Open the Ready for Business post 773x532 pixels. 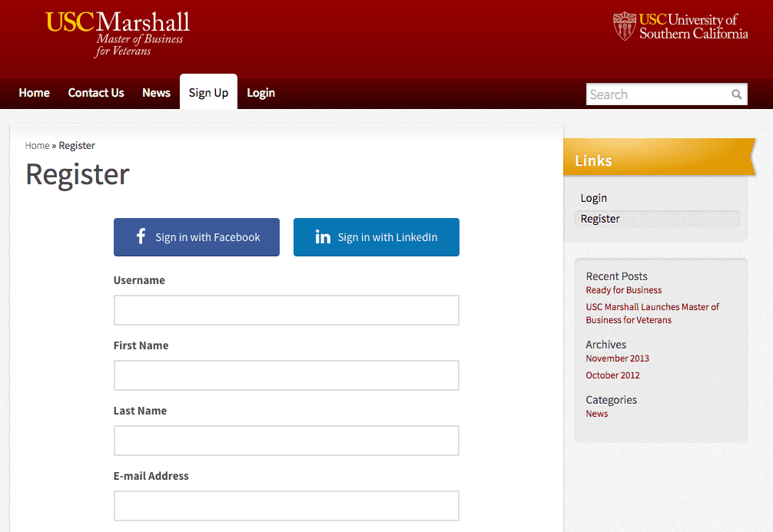(x=623, y=290)
